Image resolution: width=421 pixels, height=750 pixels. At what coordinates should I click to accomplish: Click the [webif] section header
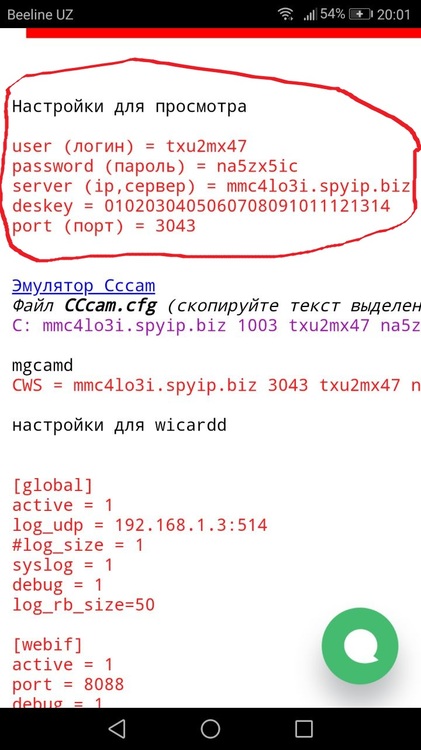click(47, 645)
